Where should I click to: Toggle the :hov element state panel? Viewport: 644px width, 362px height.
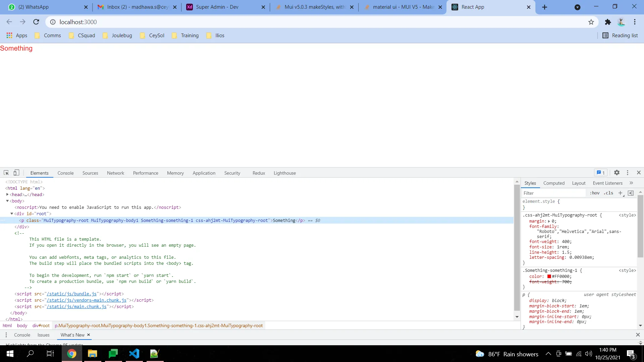click(x=595, y=193)
